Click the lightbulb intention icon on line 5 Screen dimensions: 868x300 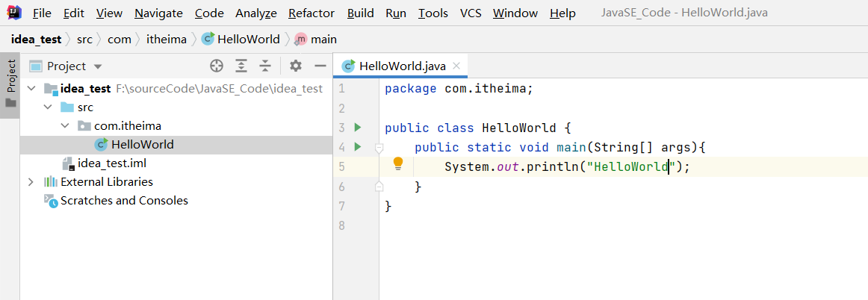tap(397, 163)
